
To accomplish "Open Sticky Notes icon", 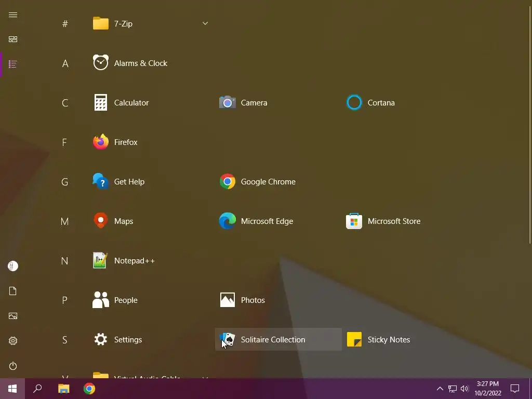I will pyautogui.click(x=354, y=339).
